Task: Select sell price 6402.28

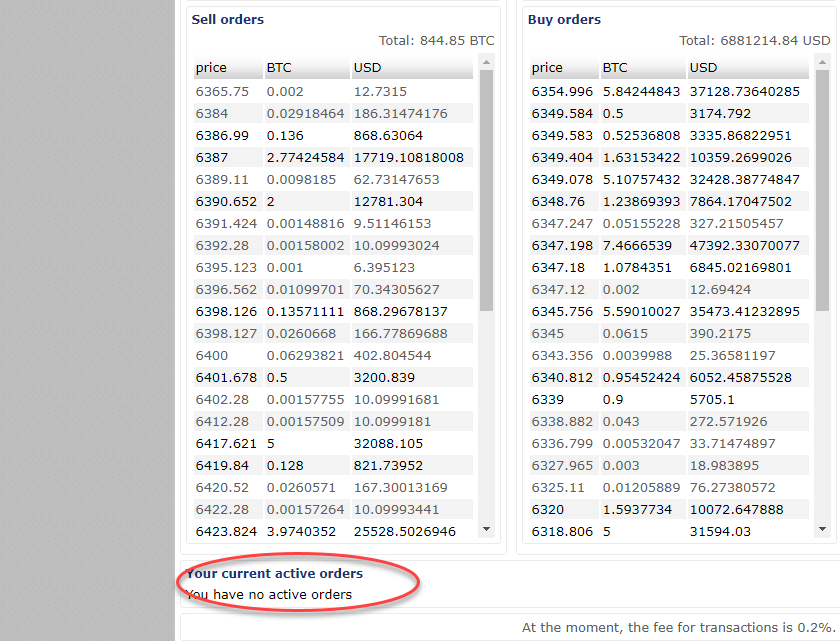Action: pos(222,399)
